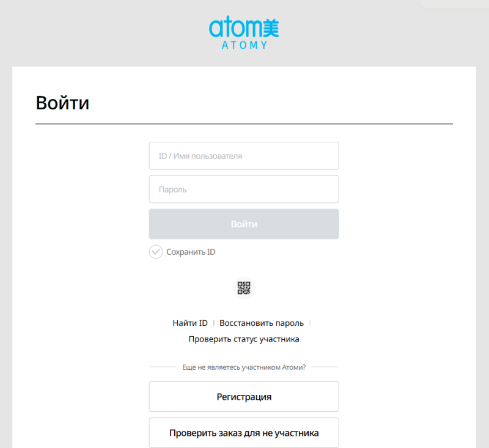Focus the ID / Имя пользователя field
The image size is (489, 448).
[x=244, y=156]
